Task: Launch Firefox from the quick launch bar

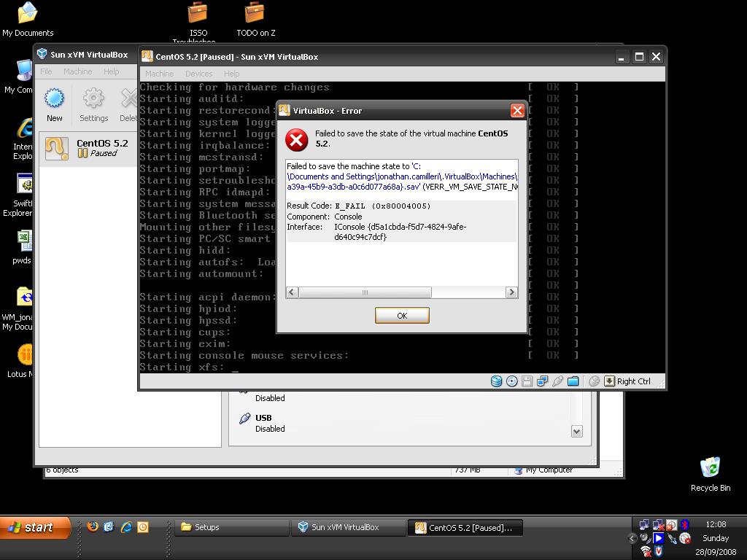Action: click(x=93, y=526)
